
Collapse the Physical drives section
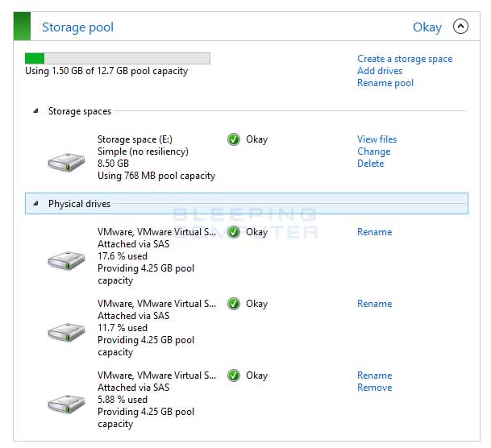point(35,204)
